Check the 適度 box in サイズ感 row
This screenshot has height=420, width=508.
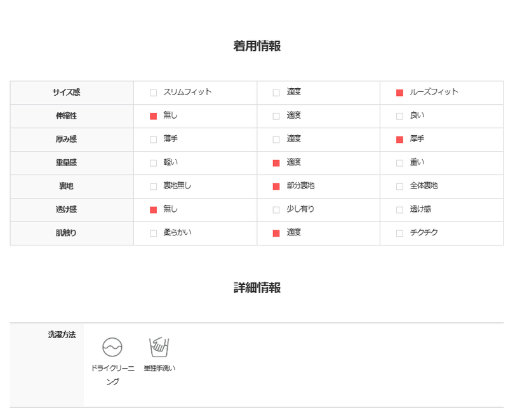pos(276,93)
